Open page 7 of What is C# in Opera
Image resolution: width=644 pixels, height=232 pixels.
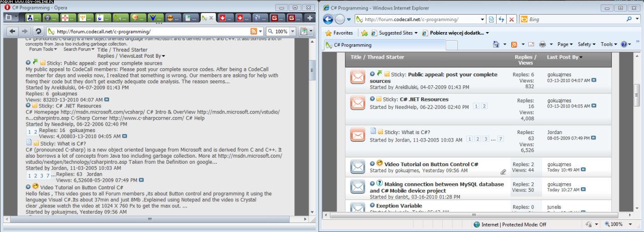[x=47, y=176]
